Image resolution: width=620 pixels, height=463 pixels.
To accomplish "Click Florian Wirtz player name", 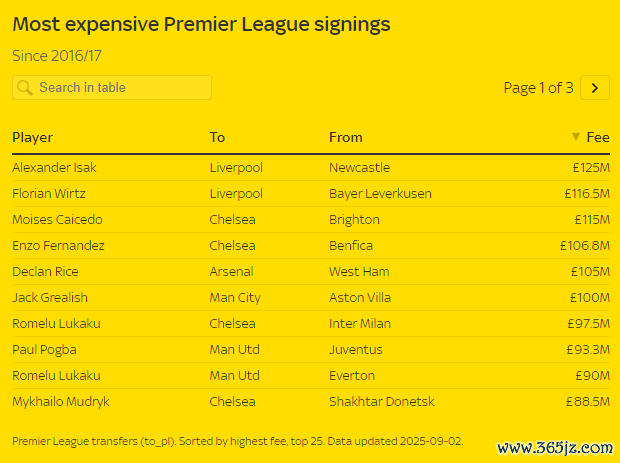I will (49, 194).
